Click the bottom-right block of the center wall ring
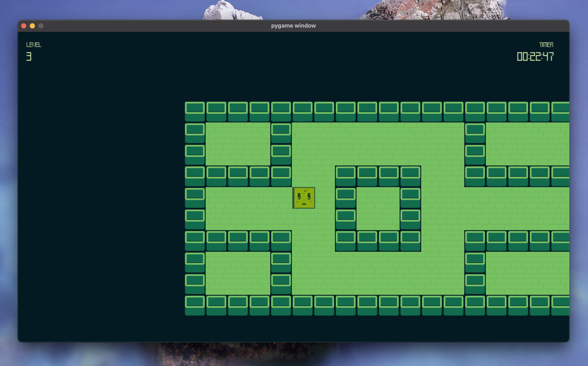Screen dimensions: 588x366 click(x=410, y=241)
